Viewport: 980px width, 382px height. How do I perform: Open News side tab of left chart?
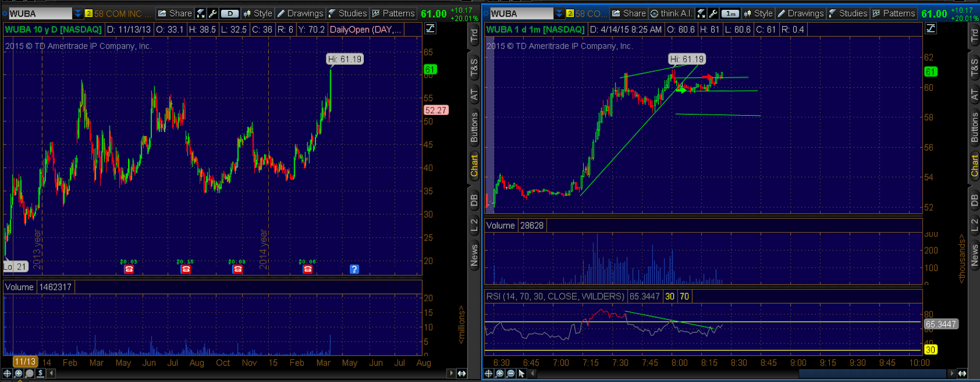[474, 255]
